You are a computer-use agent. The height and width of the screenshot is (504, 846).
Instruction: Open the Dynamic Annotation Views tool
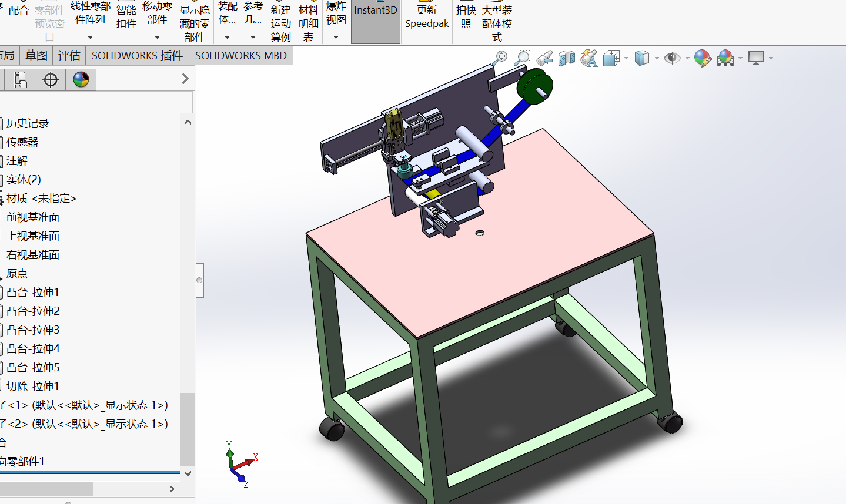click(588, 58)
